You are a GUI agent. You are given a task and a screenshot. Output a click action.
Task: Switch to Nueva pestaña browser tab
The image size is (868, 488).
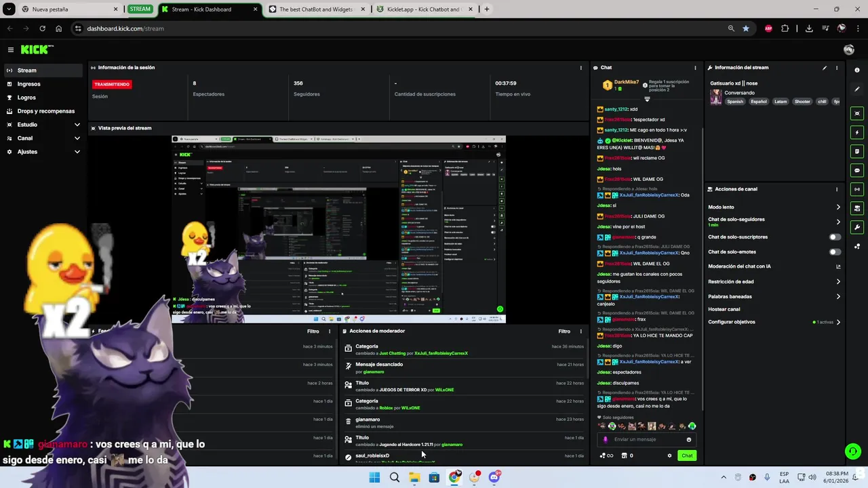(x=69, y=9)
